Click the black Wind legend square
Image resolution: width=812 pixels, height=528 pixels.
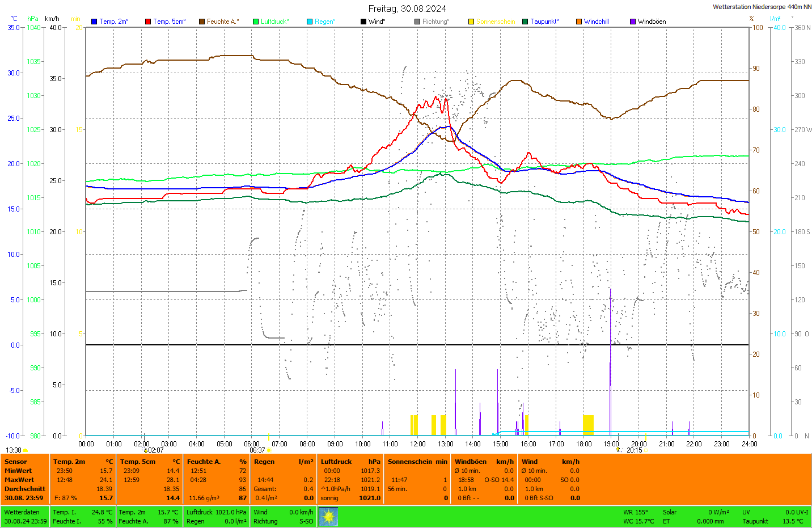pyautogui.click(x=363, y=22)
